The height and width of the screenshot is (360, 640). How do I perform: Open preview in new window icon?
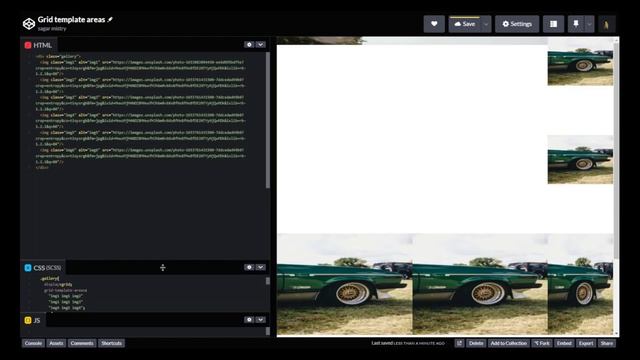click(x=459, y=343)
